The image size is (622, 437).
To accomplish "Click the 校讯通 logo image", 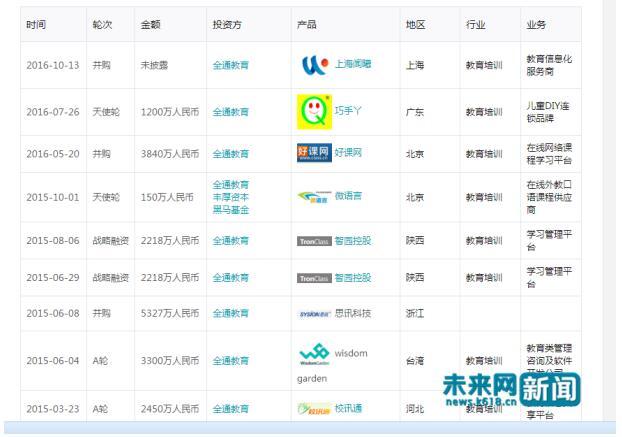I will pos(314,408).
